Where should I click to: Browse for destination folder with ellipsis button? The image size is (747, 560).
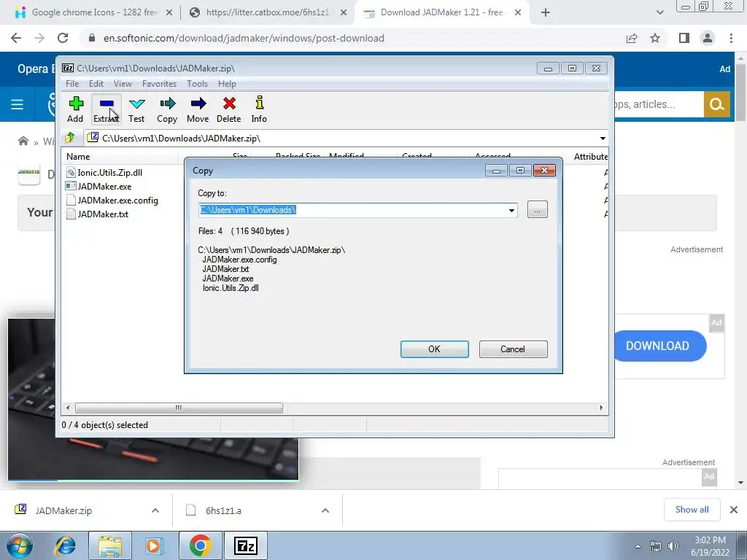click(x=538, y=210)
